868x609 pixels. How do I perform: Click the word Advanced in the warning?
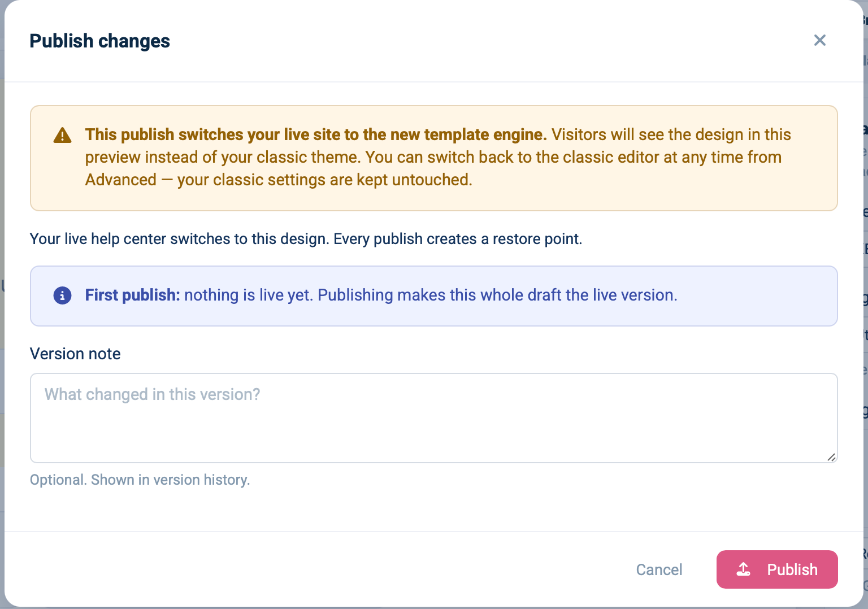121,180
